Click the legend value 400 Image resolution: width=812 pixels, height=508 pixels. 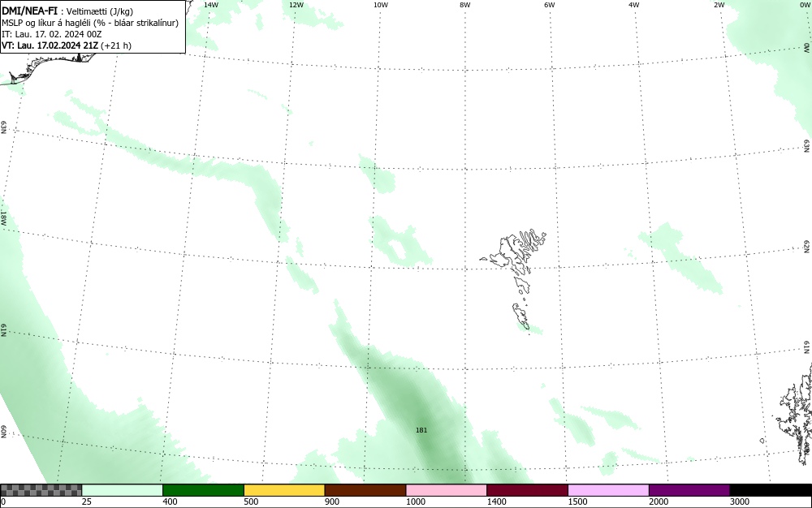pos(170,502)
